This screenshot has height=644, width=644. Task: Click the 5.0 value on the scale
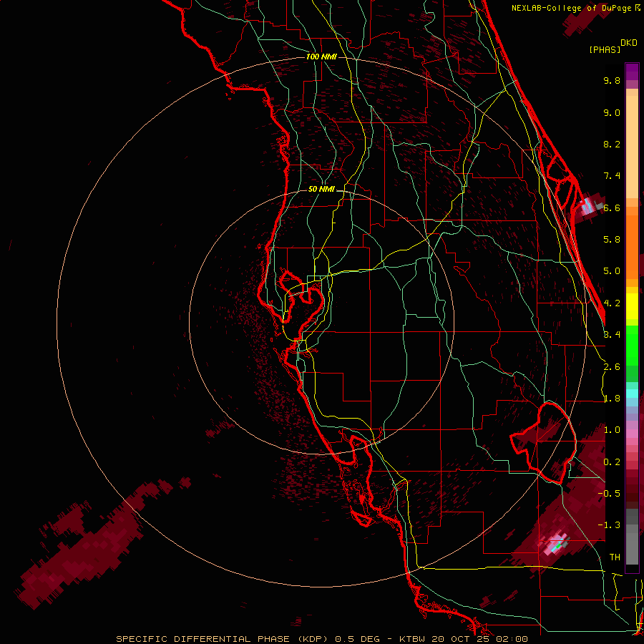(x=612, y=271)
